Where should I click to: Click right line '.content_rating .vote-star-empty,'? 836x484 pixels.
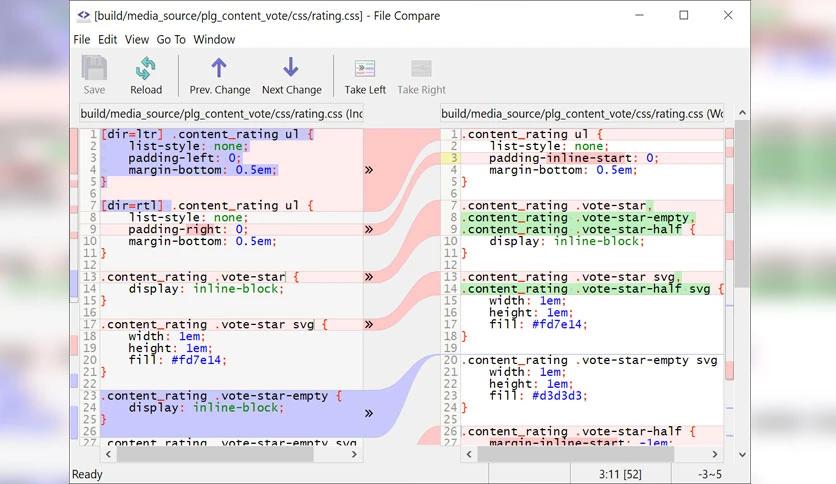(578, 217)
